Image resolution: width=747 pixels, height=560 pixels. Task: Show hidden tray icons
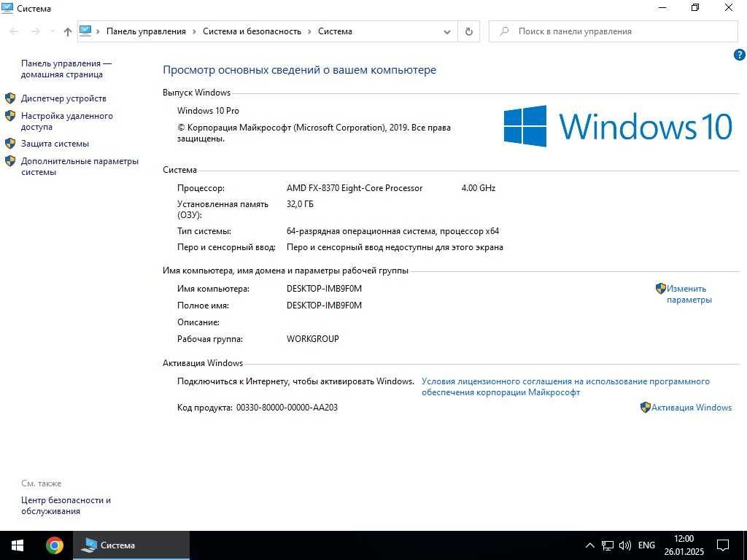tap(589, 545)
